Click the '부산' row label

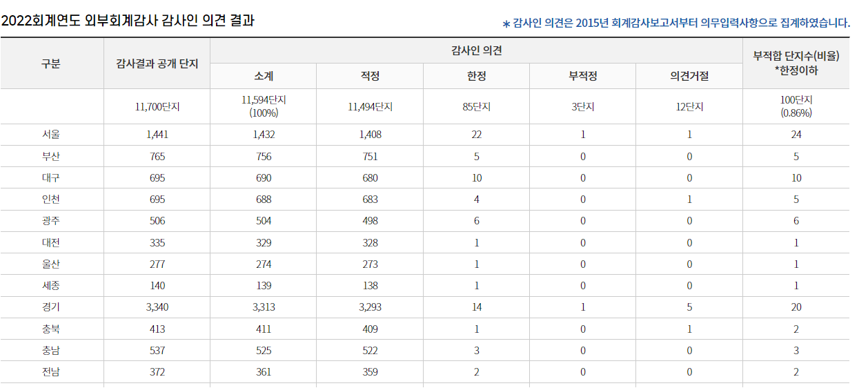click(x=51, y=157)
